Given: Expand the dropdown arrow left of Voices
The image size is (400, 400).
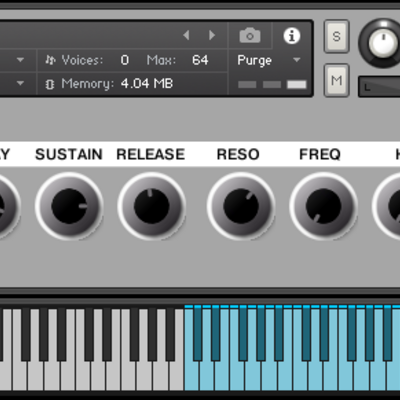Looking at the screenshot, I should pyautogui.click(x=20, y=60).
